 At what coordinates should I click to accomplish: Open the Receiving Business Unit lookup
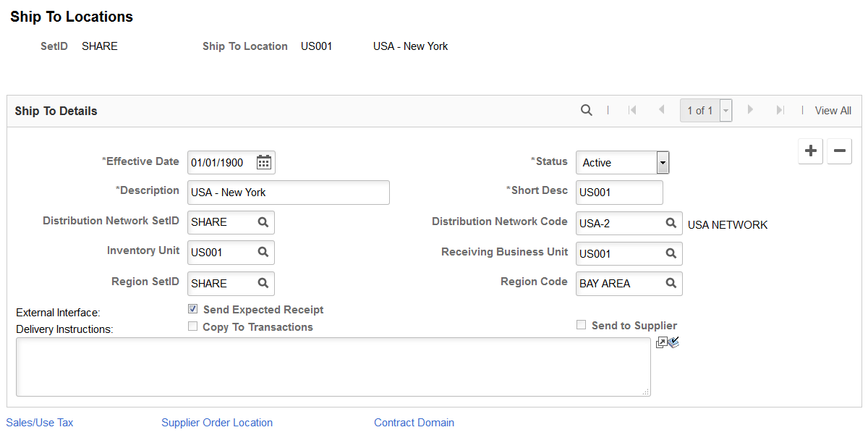pyautogui.click(x=671, y=253)
